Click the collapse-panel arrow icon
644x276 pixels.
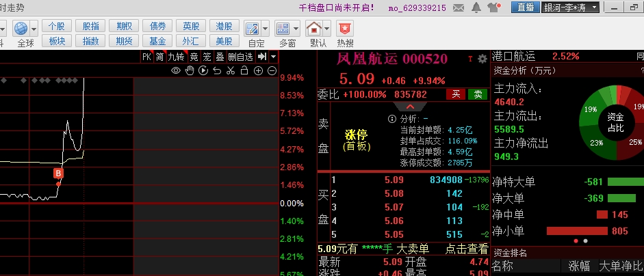262,57
